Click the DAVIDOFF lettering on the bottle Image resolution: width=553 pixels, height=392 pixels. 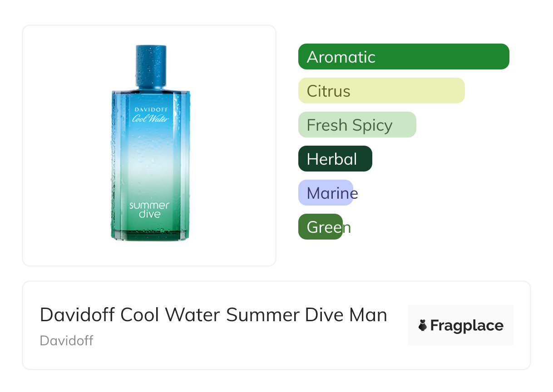pos(150,110)
